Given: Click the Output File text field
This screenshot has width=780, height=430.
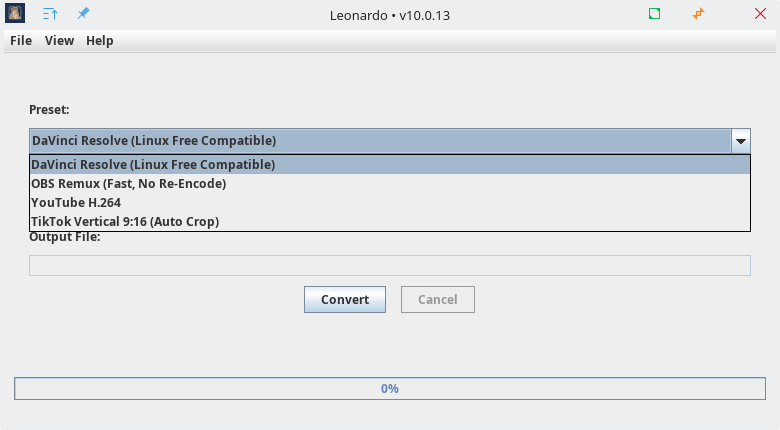Looking at the screenshot, I should click(x=390, y=265).
